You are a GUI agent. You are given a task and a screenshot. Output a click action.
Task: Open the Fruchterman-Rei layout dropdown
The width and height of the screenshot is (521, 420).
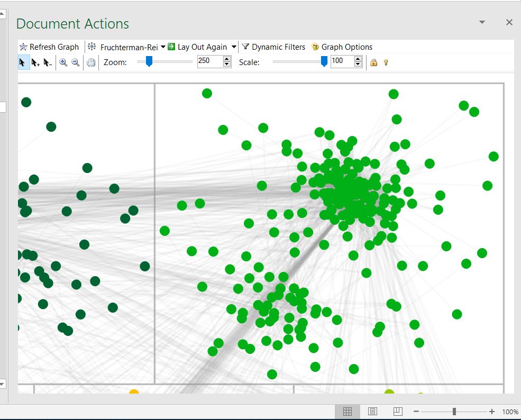pyautogui.click(x=163, y=47)
